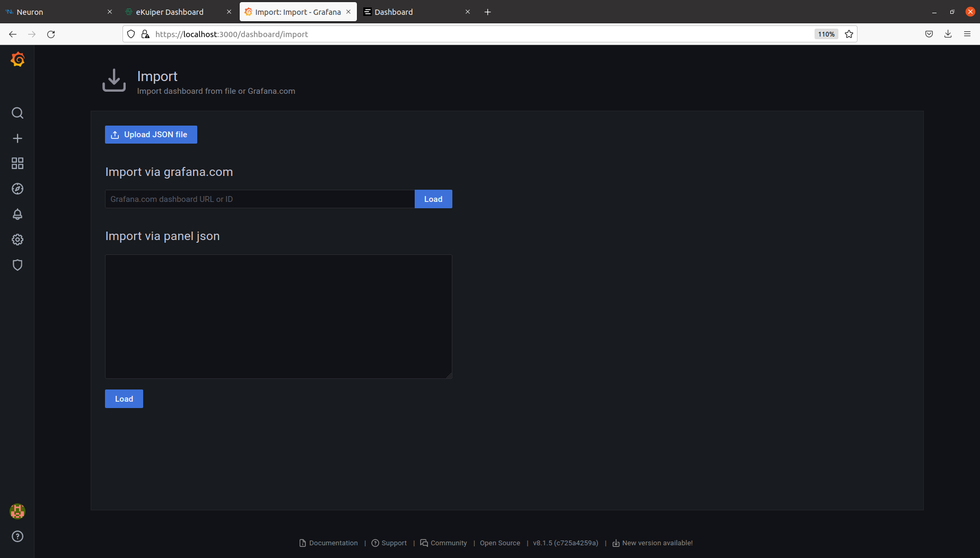Open the Explore compass icon
Viewport: 980px width, 558px height.
pyautogui.click(x=17, y=189)
